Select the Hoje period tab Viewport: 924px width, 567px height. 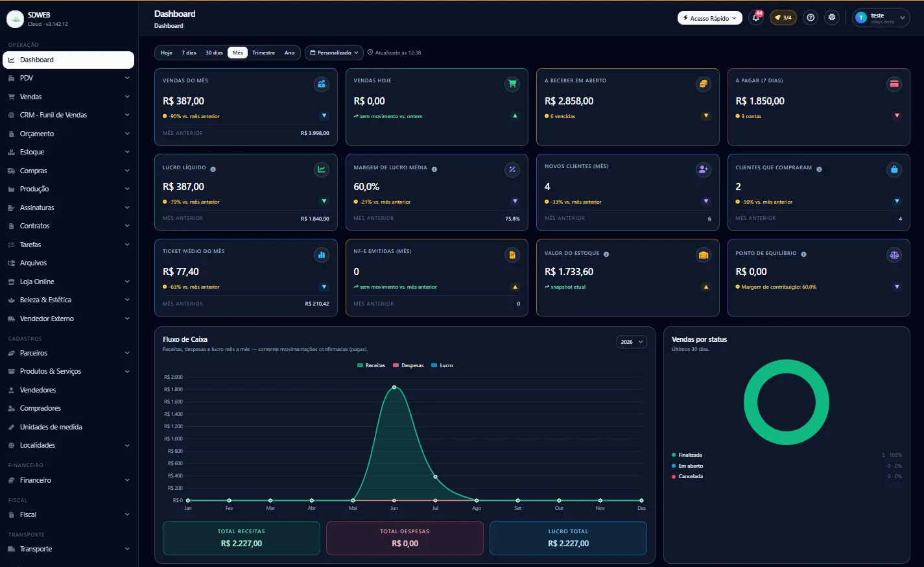click(167, 53)
